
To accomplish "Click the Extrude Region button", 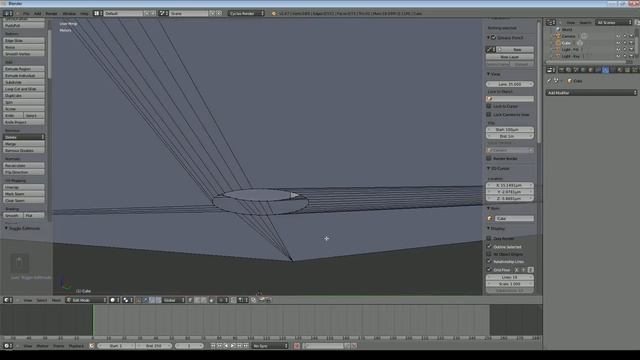I will (24, 69).
